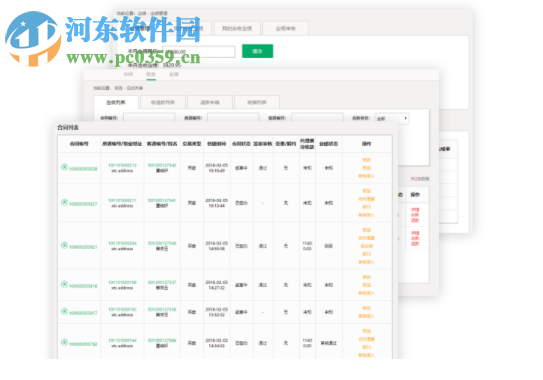Screen dimensions: 543x380
Task: Open contract number link 100000355782
Action: click(83, 344)
